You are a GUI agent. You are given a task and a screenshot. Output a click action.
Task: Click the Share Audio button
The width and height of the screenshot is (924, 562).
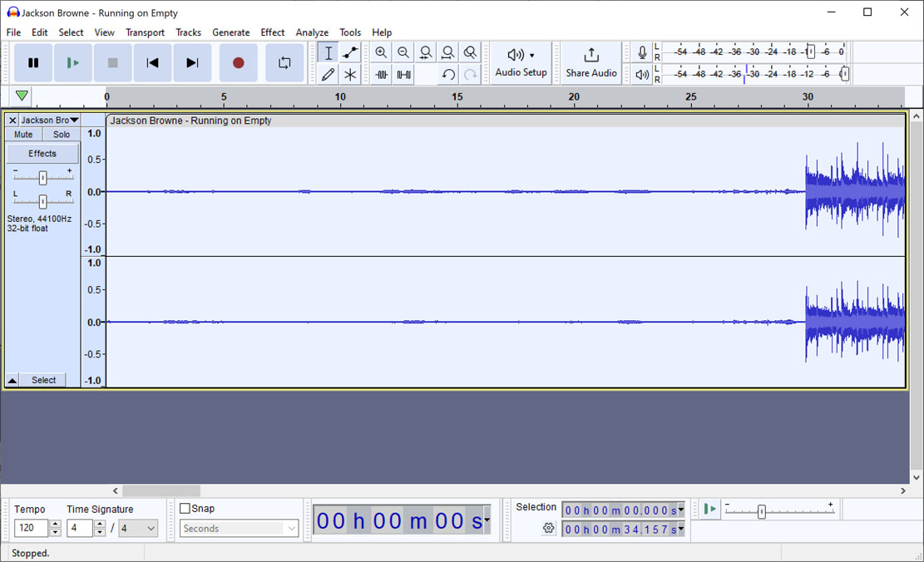point(591,62)
